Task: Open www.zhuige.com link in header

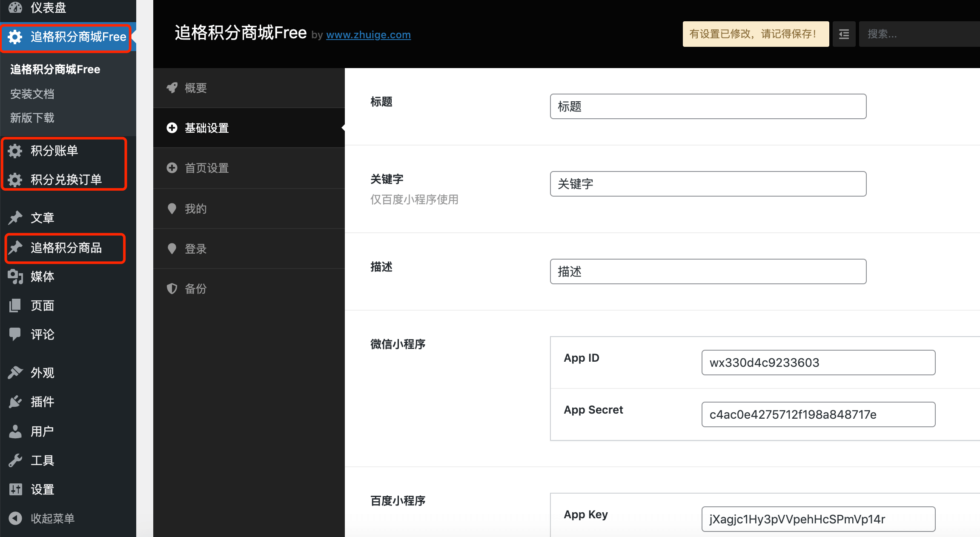Action: point(368,35)
